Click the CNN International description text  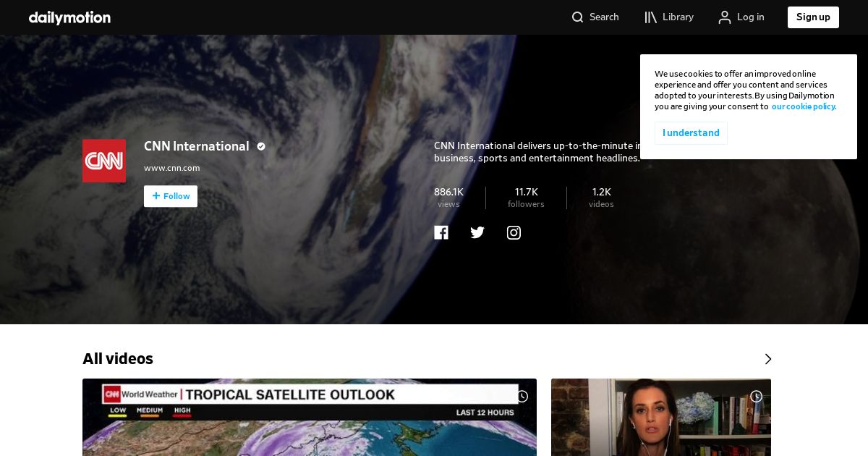pos(537,152)
